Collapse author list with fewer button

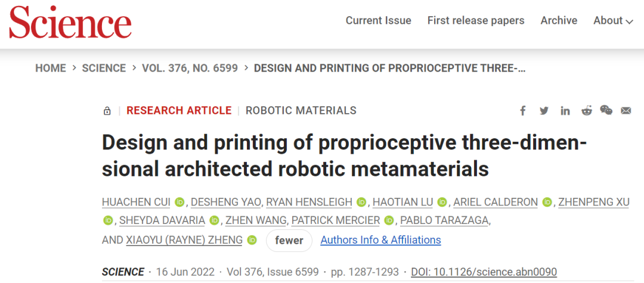pos(289,240)
